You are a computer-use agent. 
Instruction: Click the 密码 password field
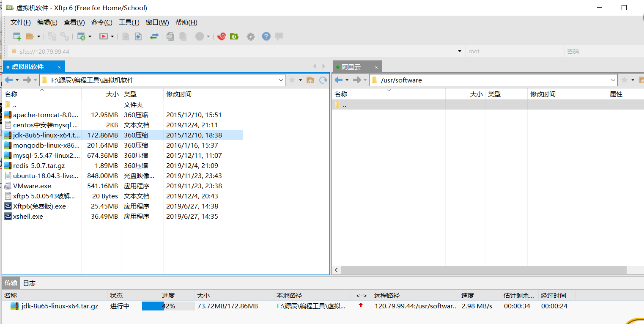point(604,52)
